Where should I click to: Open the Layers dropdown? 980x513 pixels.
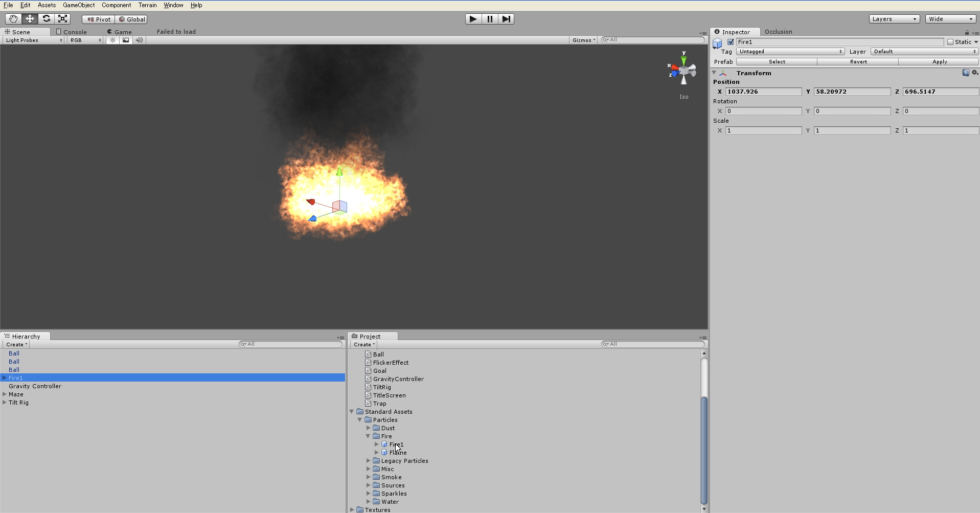click(x=894, y=19)
